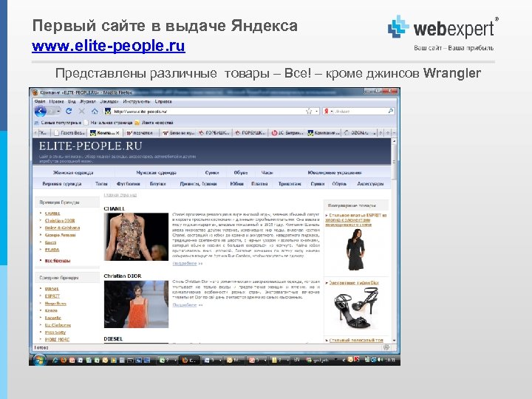This screenshot has height=399, width=532.
Task: Click the Kaspersky tray icon
Action: [x=357, y=359]
